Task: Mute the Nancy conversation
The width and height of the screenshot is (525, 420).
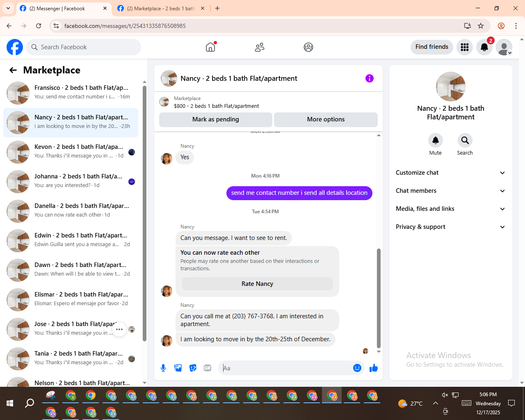Action: tap(436, 140)
